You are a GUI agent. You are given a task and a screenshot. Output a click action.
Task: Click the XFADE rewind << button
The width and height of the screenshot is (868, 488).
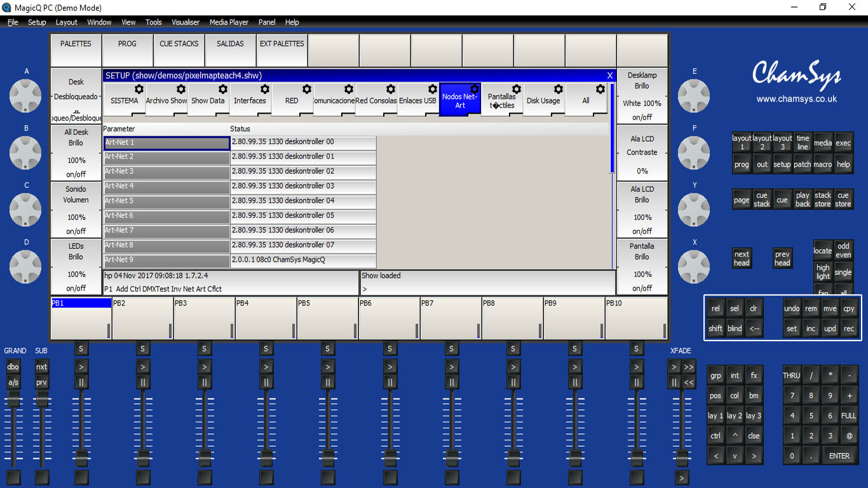[x=689, y=383]
